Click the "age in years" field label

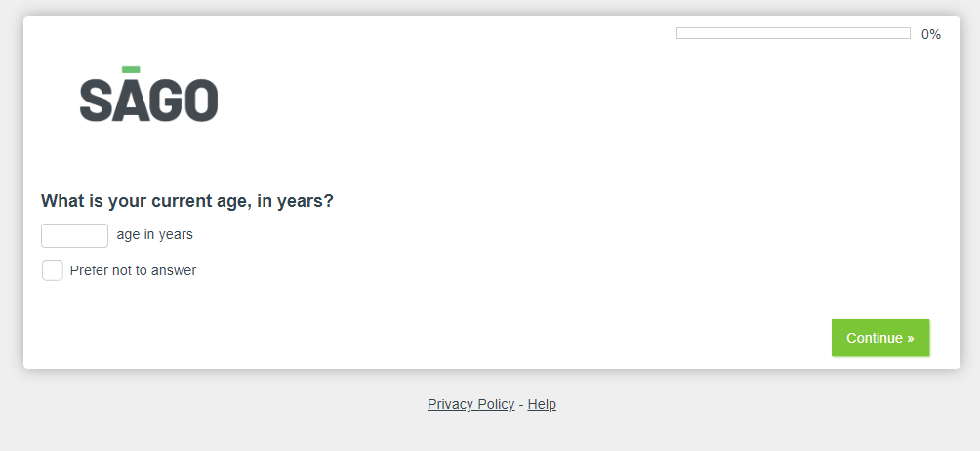coord(154,234)
